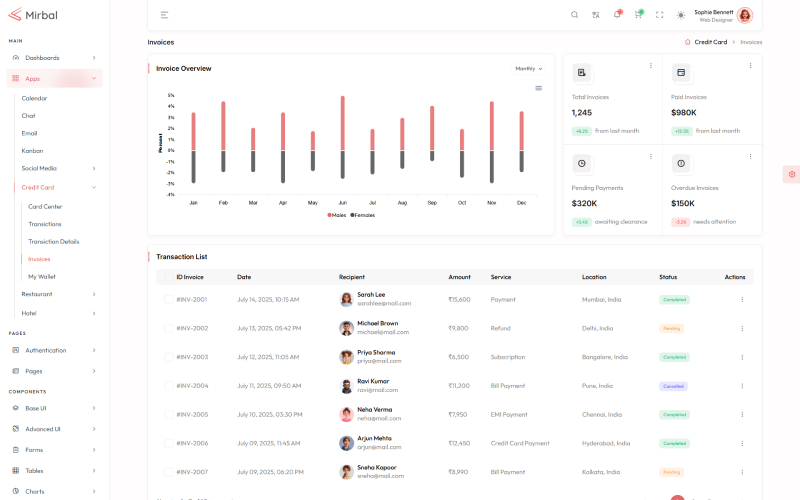
Task: Open the Monthly period dropdown
Action: coord(528,69)
